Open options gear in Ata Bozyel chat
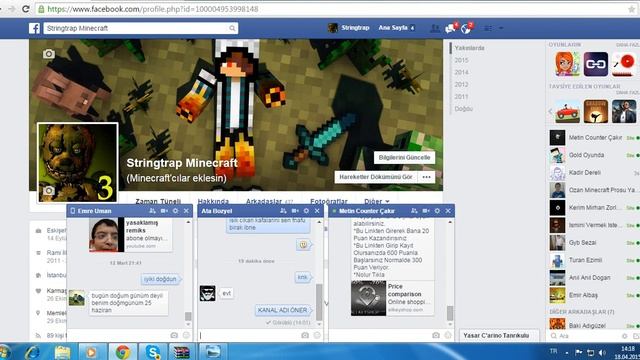640x360 pixels. tap(306, 211)
